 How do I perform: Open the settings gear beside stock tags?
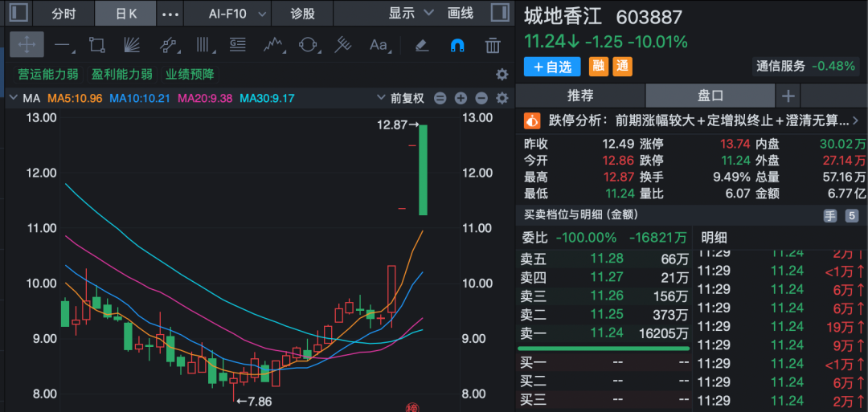502,75
